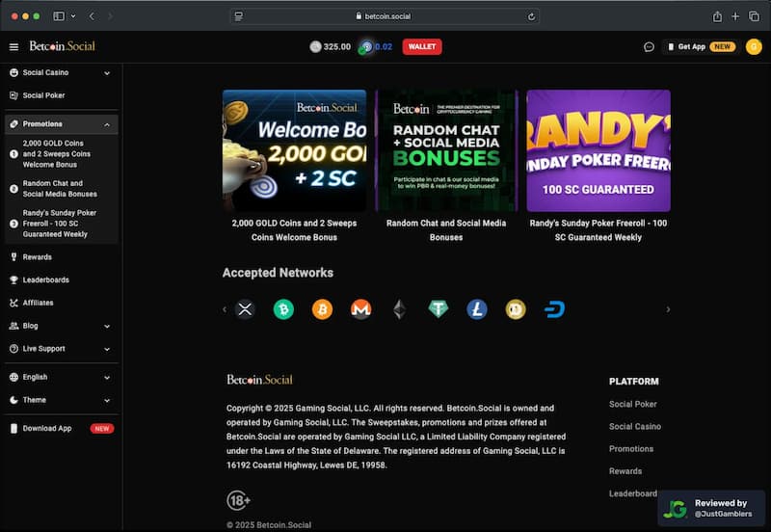Click the betcoin.social address bar
The width and height of the screenshot is (771, 532).
pos(385,16)
